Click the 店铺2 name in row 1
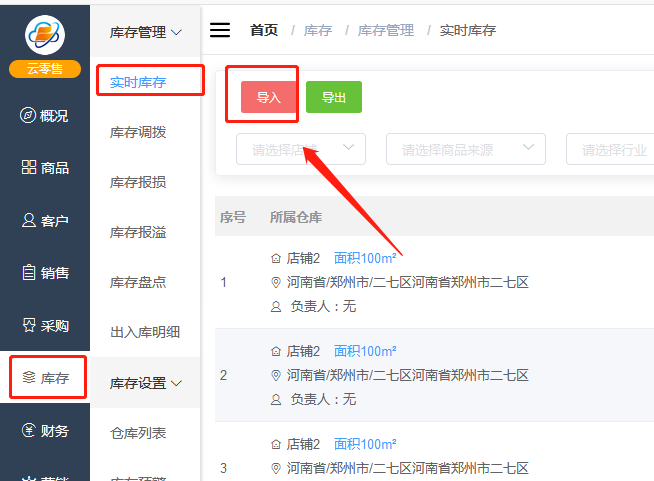 [x=303, y=258]
